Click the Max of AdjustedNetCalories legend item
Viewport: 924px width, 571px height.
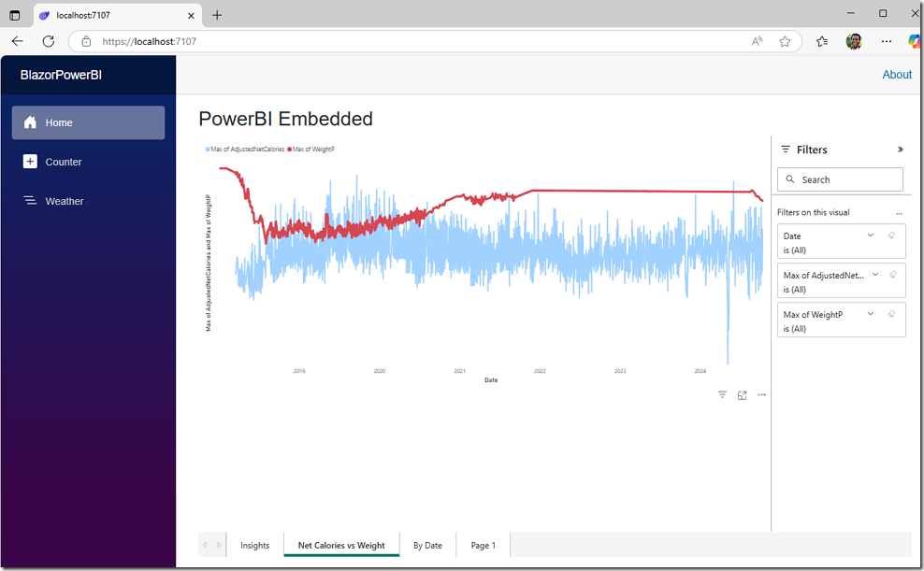pos(245,150)
